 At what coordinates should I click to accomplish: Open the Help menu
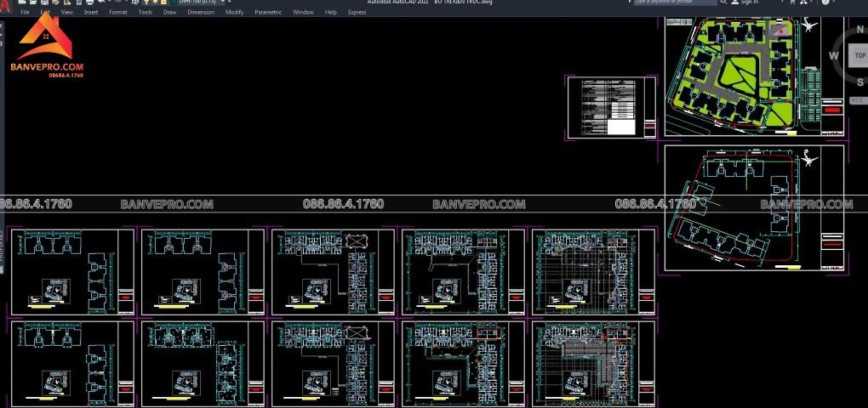[331, 12]
